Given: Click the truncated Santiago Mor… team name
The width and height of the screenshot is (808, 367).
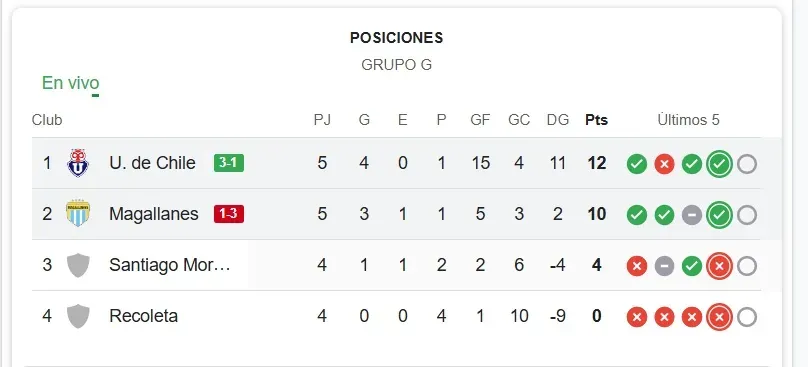Looking at the screenshot, I should tap(170, 265).
